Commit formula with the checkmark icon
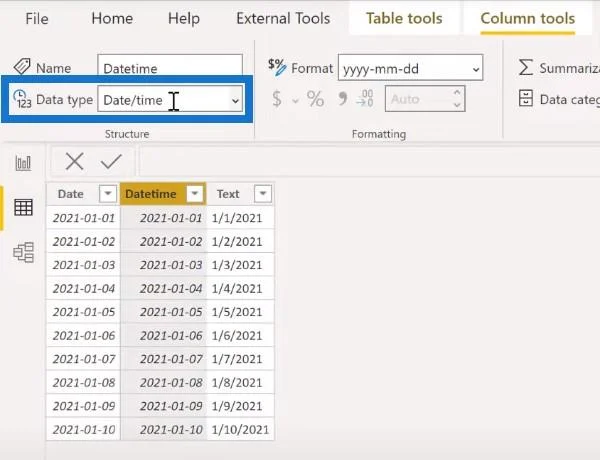Viewport: 600px width, 460px height. pos(111,161)
